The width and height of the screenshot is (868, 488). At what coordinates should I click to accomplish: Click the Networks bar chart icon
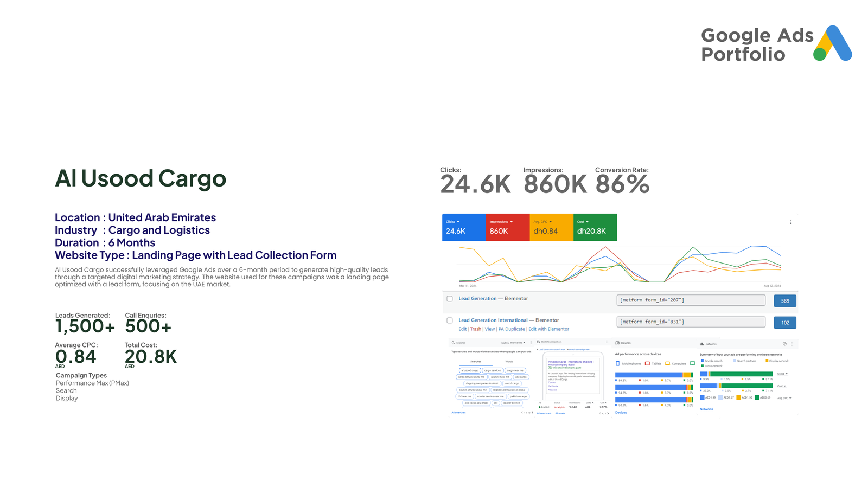(x=702, y=344)
